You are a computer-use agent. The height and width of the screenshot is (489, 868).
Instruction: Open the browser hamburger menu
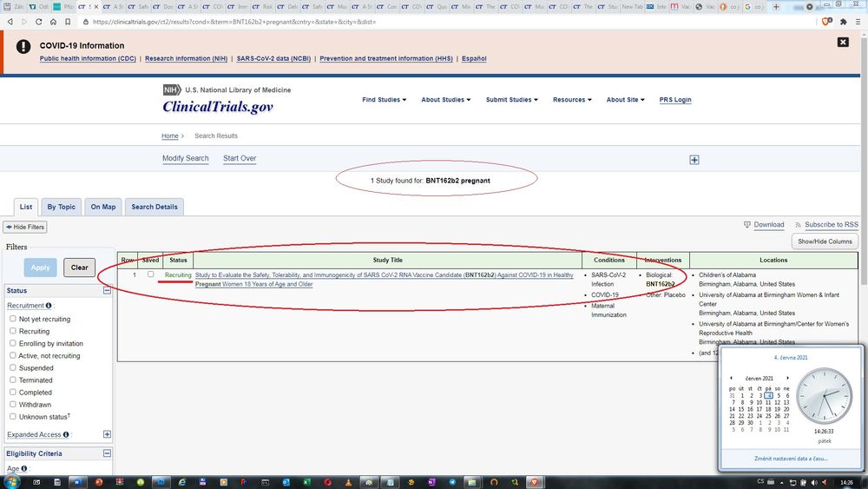click(858, 22)
